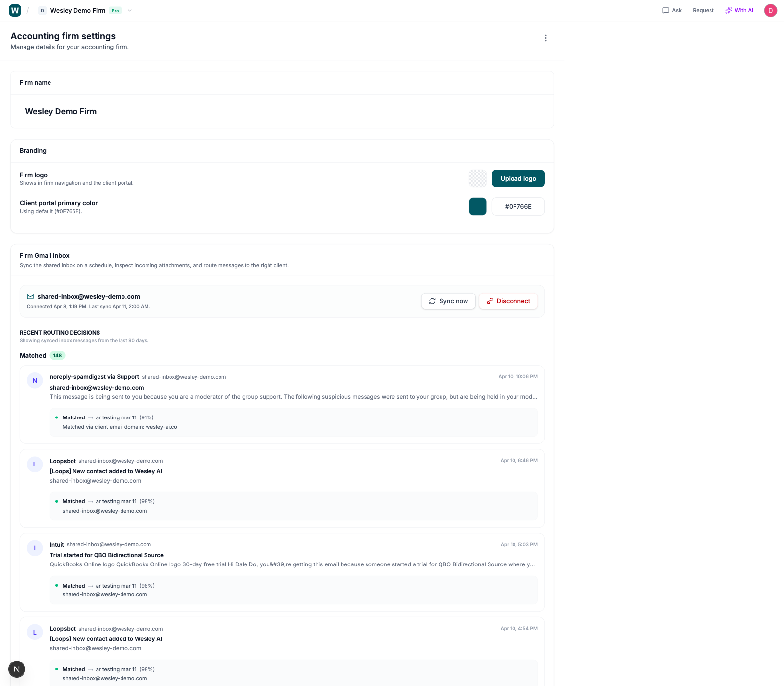784x686 pixels.
Task: Click the I avatar on the Intuit message
Action: (x=35, y=548)
